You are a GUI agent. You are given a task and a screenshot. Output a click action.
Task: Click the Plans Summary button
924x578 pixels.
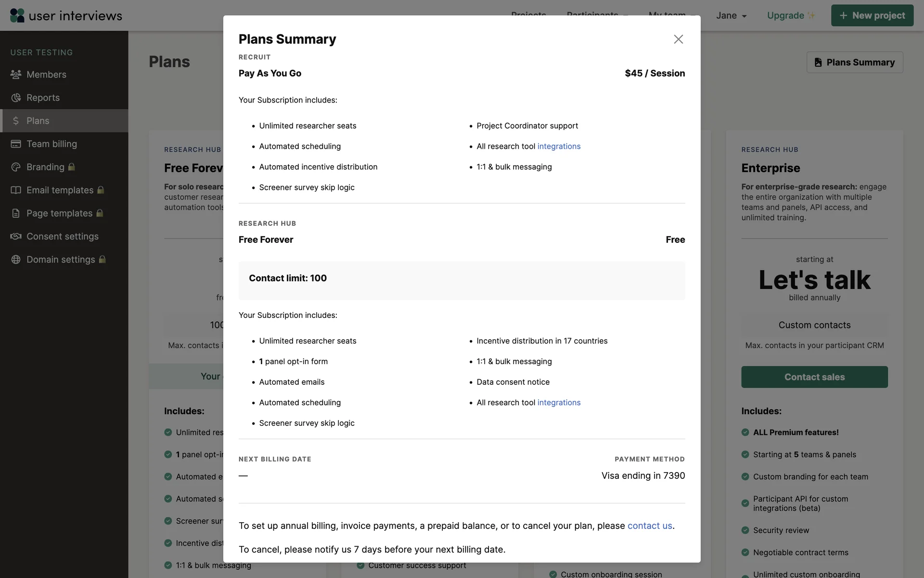(x=854, y=62)
